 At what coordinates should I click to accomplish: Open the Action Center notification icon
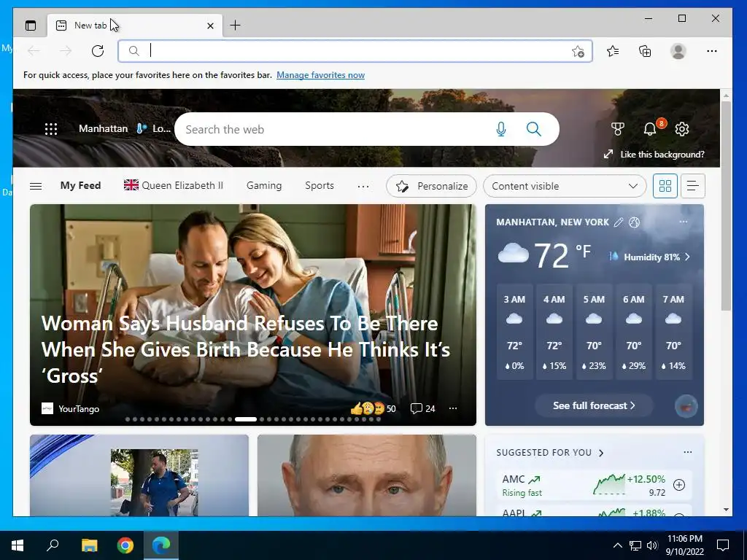pyautogui.click(x=723, y=545)
